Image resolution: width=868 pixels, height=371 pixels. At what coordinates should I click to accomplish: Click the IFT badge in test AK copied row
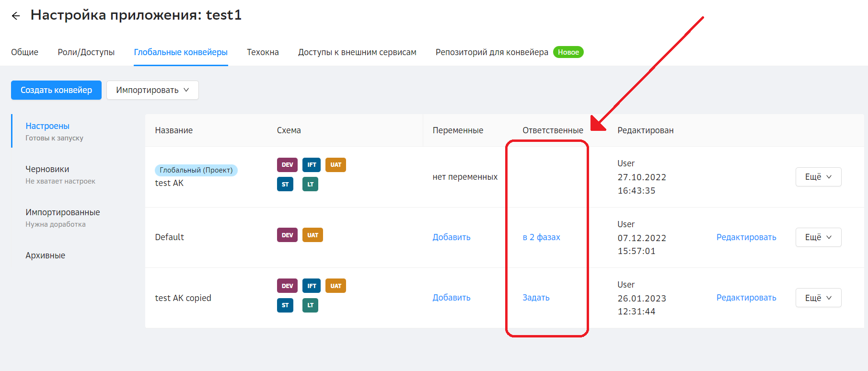[x=312, y=286]
